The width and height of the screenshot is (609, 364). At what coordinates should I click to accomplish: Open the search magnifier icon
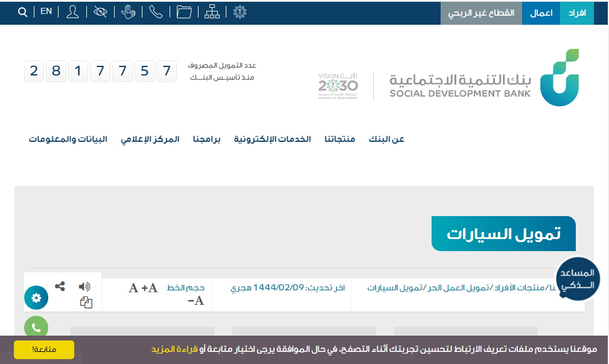(22, 12)
